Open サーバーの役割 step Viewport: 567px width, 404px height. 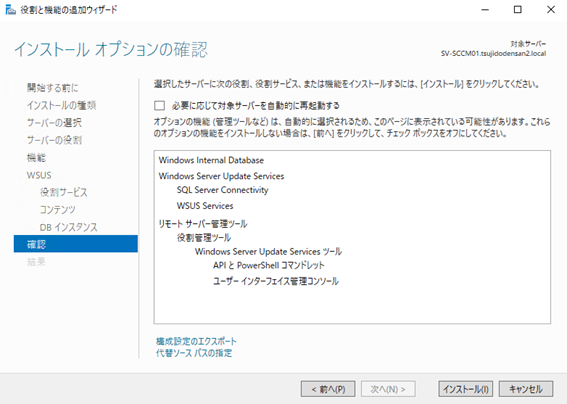[x=54, y=140]
